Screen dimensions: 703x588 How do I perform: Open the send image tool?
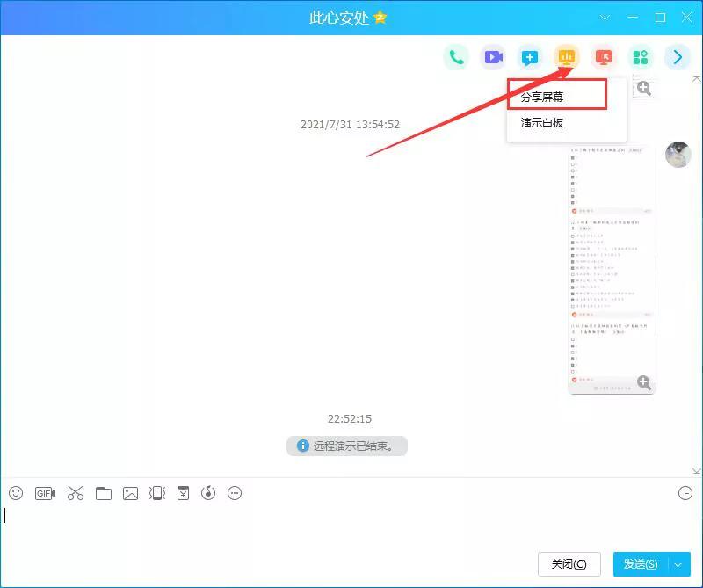130,493
